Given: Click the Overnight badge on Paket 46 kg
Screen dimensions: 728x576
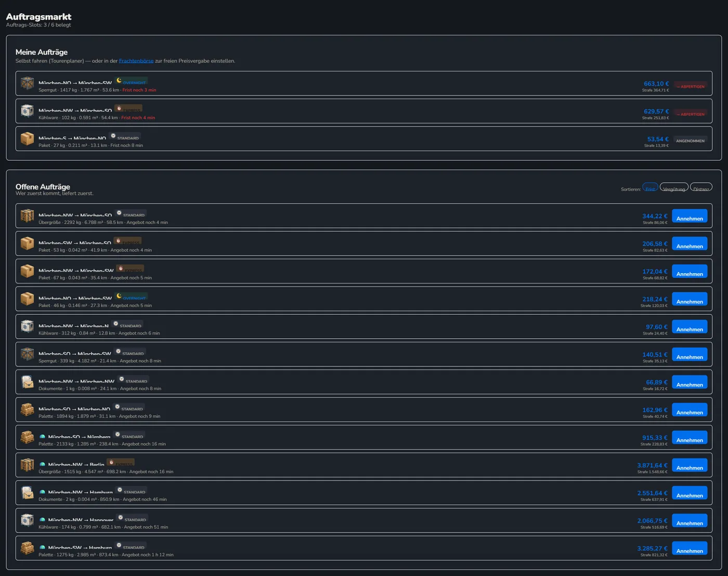Looking at the screenshot, I should pyautogui.click(x=131, y=297).
